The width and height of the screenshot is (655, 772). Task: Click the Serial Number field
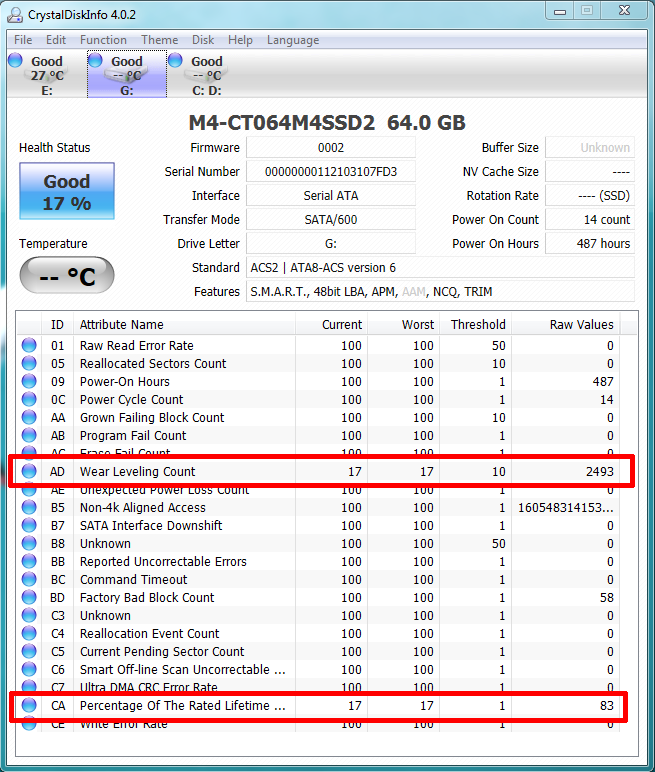[331, 172]
